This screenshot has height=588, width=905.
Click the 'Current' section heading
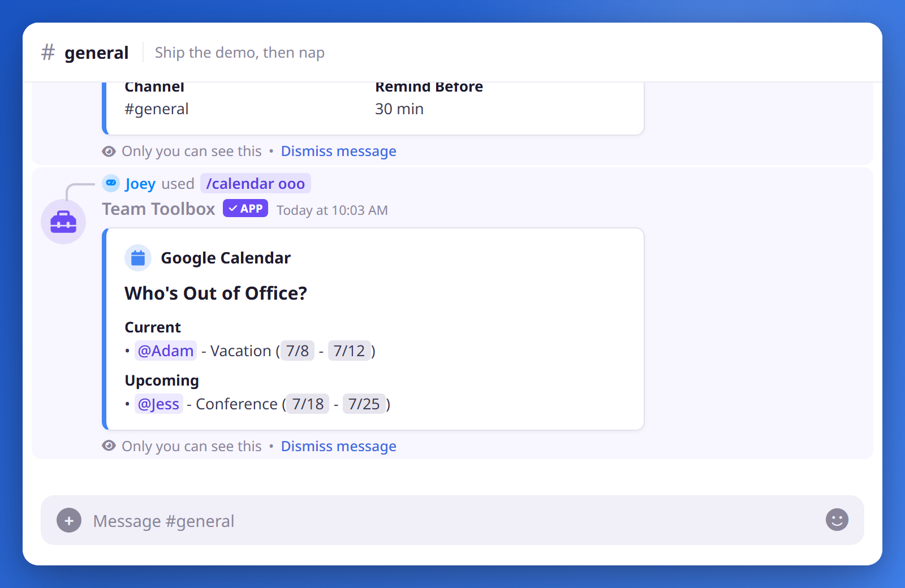[x=153, y=328]
